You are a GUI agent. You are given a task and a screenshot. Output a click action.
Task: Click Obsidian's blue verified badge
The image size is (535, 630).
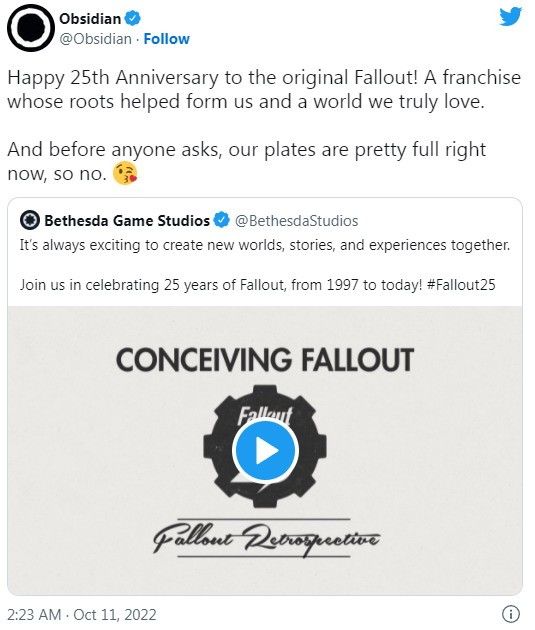tap(133, 18)
